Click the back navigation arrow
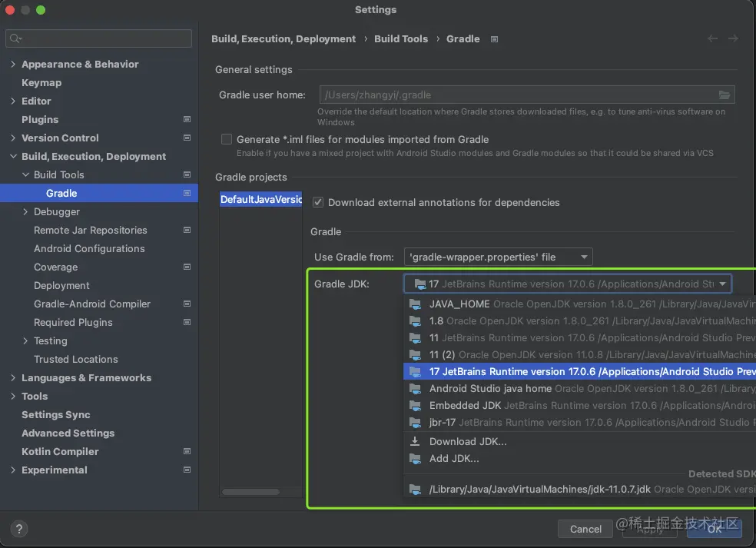The width and height of the screenshot is (756, 548). (x=713, y=39)
